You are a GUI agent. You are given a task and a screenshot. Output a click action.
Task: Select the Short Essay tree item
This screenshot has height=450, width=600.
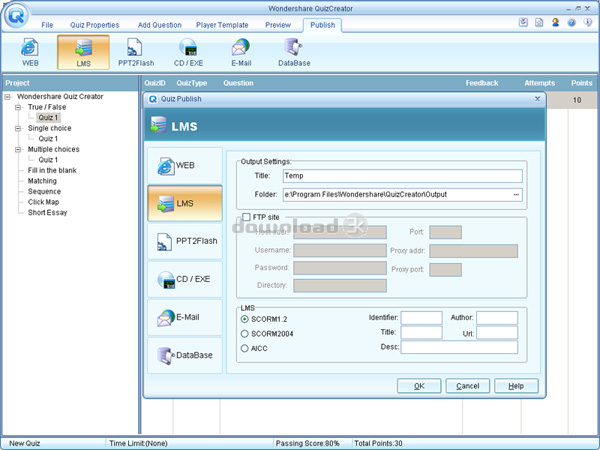[47, 212]
